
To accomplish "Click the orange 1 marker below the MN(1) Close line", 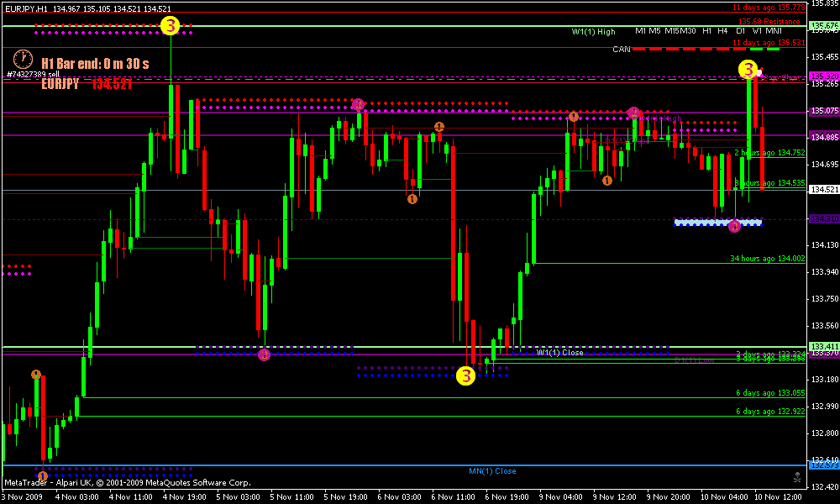I will [43, 475].
